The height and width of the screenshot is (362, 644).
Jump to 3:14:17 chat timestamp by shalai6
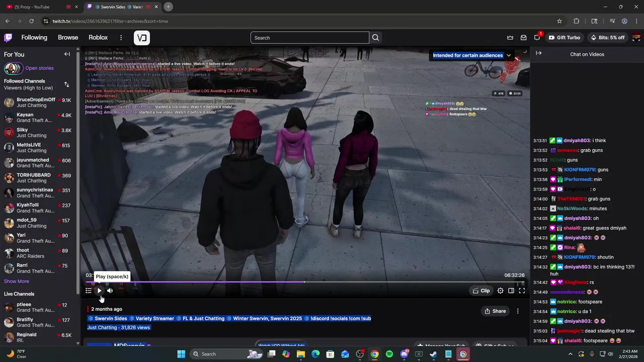coord(540,228)
